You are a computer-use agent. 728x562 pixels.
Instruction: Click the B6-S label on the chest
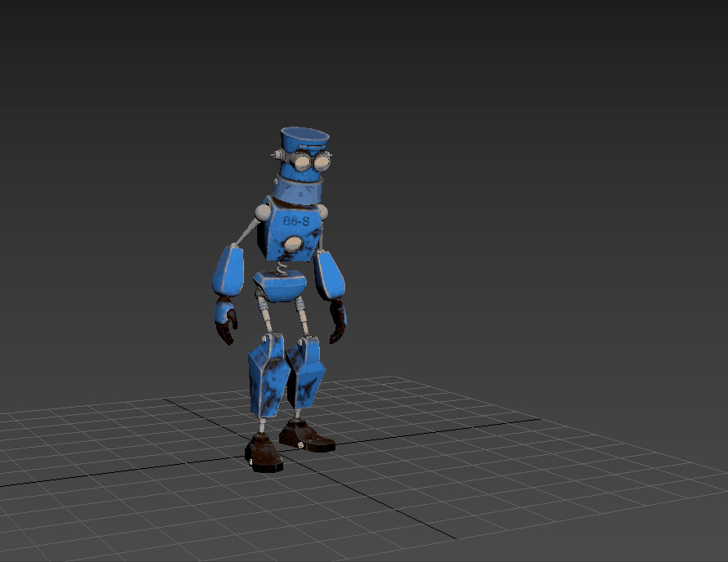pyautogui.click(x=296, y=221)
